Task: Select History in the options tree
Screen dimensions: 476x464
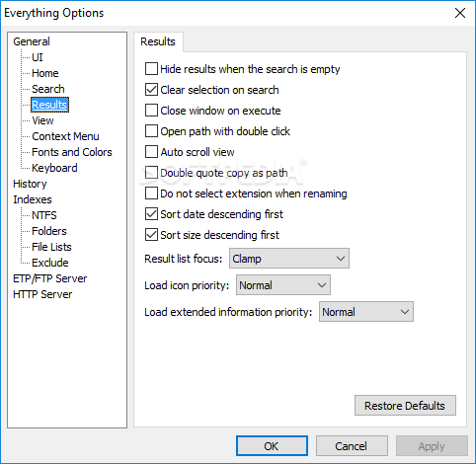Action: pos(30,184)
